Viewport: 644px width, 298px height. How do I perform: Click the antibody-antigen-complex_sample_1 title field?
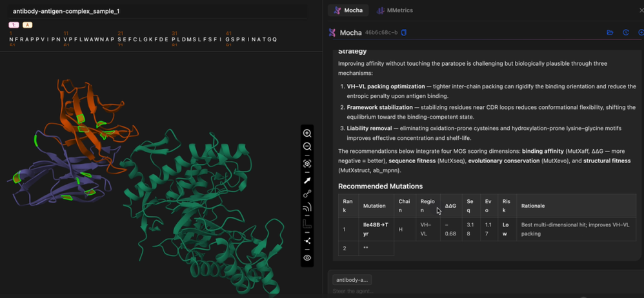pyautogui.click(x=157, y=11)
